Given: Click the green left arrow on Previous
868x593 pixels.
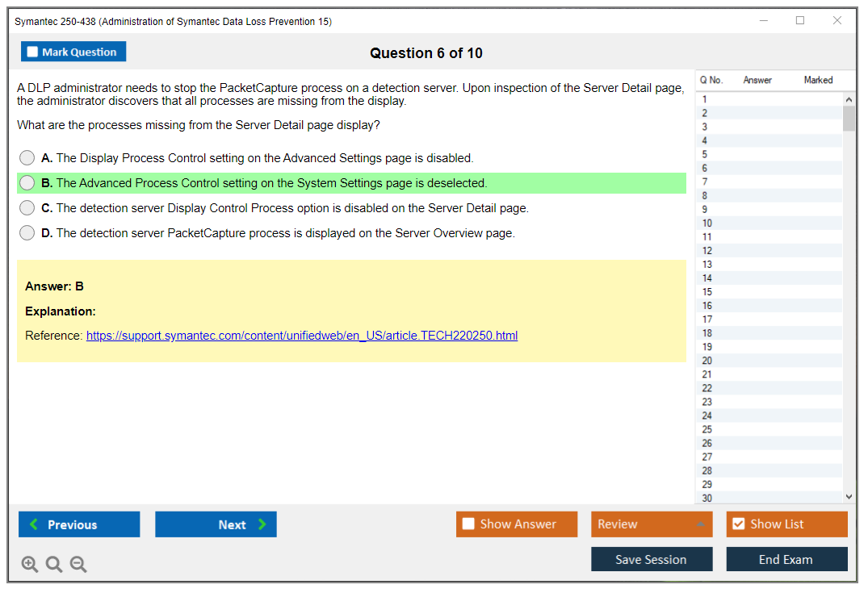Looking at the screenshot, I should pos(34,524).
